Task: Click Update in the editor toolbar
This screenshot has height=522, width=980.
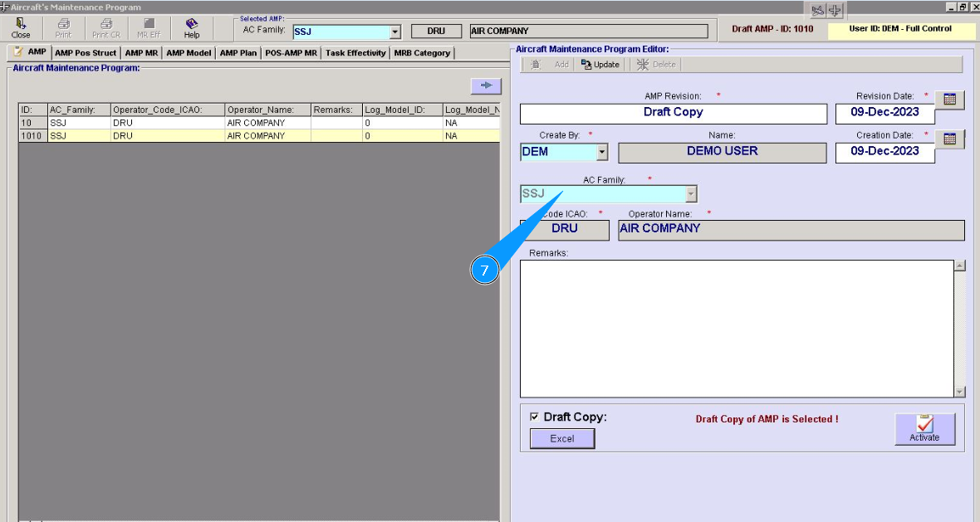Action: click(x=600, y=64)
